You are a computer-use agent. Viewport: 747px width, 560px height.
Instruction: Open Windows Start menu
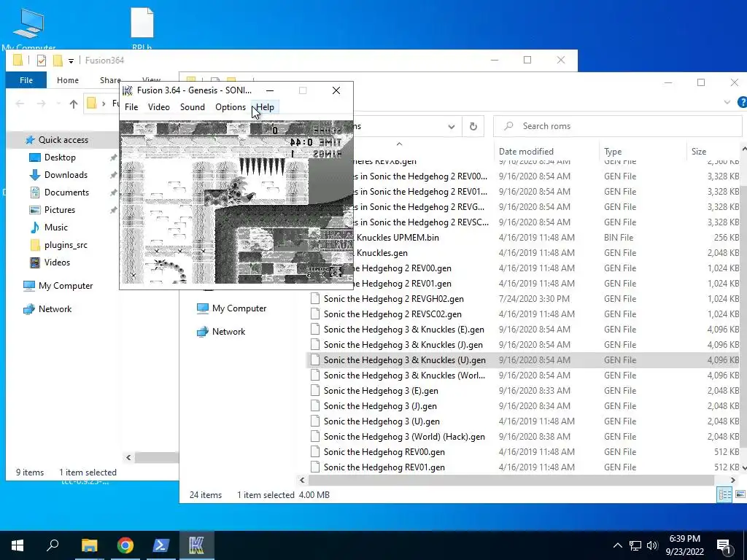[x=18, y=545]
